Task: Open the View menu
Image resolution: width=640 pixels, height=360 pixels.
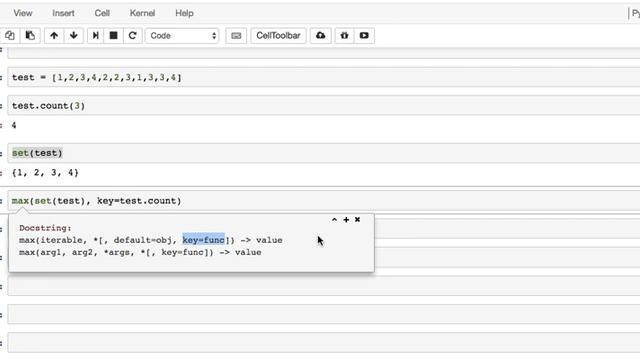Action: (22, 13)
